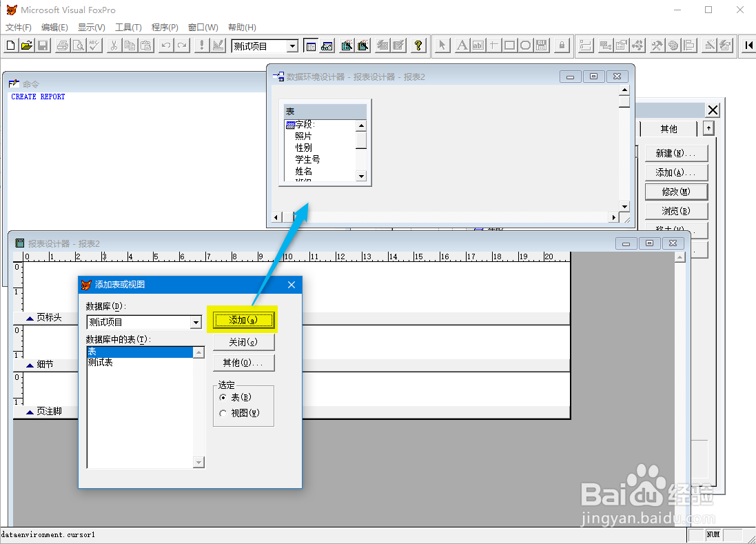Click the Print Preview toolbar icon
This screenshot has width=756, height=544.
pyautogui.click(x=78, y=46)
